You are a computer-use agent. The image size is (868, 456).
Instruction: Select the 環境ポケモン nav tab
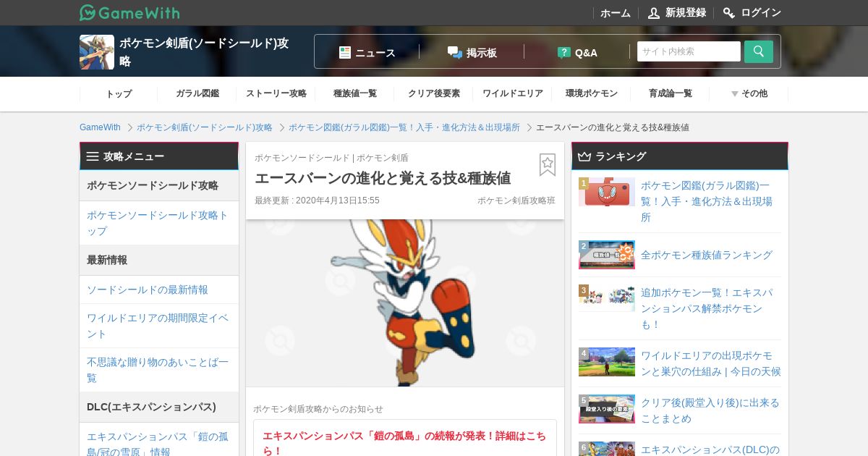tap(592, 93)
